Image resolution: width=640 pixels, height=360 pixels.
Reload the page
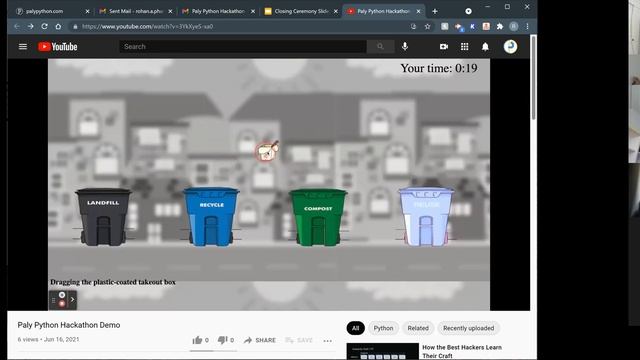pyautogui.click(x=44, y=26)
